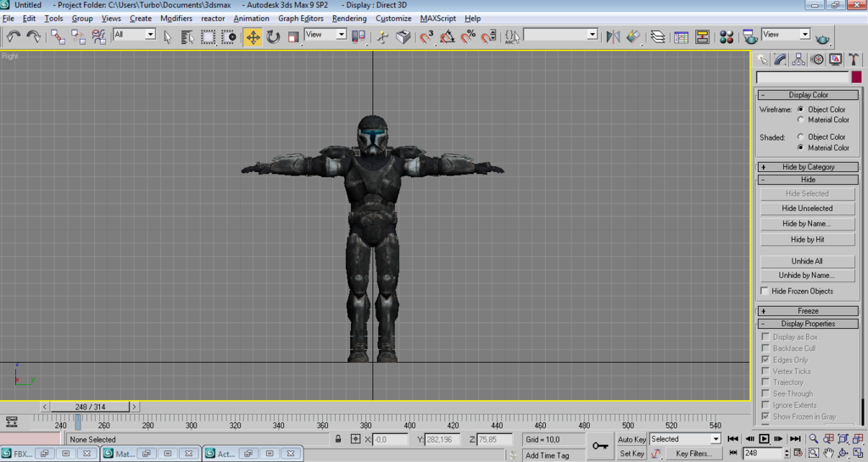Open the MAXScript menu
This screenshot has width=868, height=462.
tap(437, 19)
